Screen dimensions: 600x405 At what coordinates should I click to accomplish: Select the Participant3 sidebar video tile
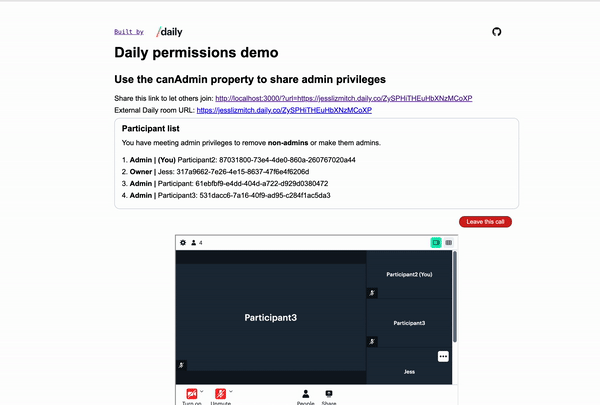tap(409, 323)
